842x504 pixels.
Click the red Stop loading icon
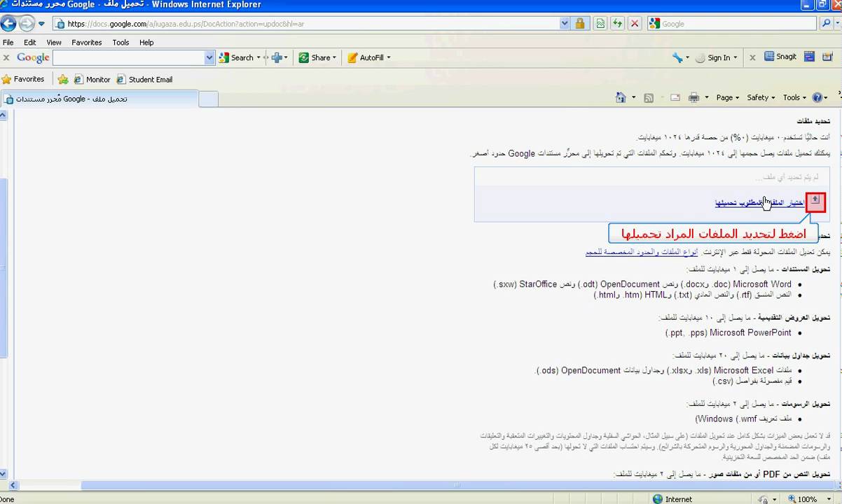coord(635,24)
